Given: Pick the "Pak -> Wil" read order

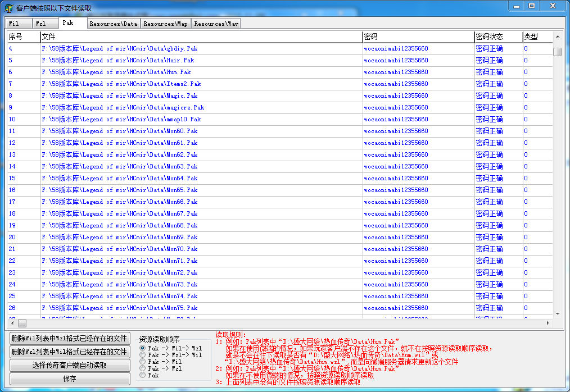Looking at the screenshot, I should [x=143, y=362].
